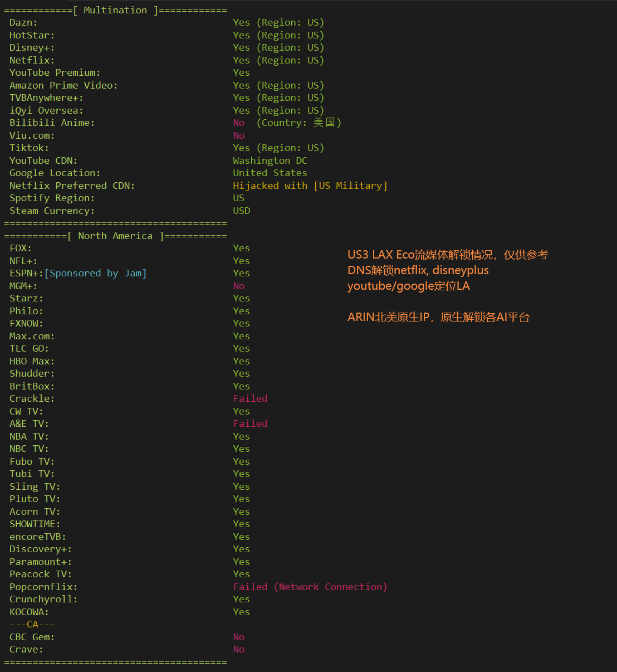Click the Multination section header
This screenshot has height=672, width=617.
(115, 10)
